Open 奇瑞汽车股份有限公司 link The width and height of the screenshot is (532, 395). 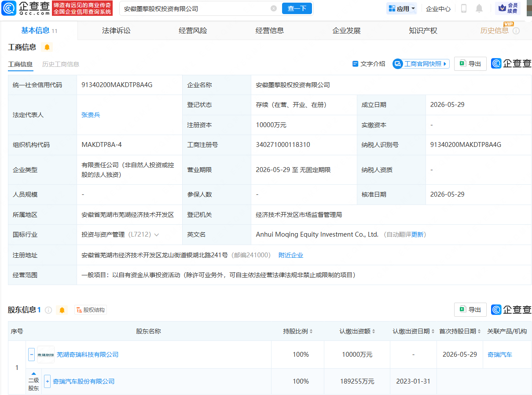pos(84,381)
